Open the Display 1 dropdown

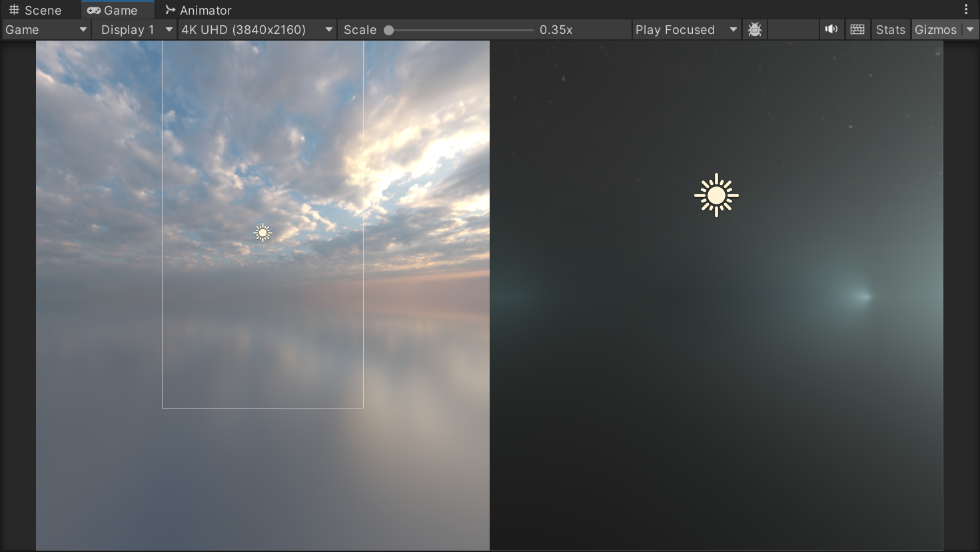(134, 30)
